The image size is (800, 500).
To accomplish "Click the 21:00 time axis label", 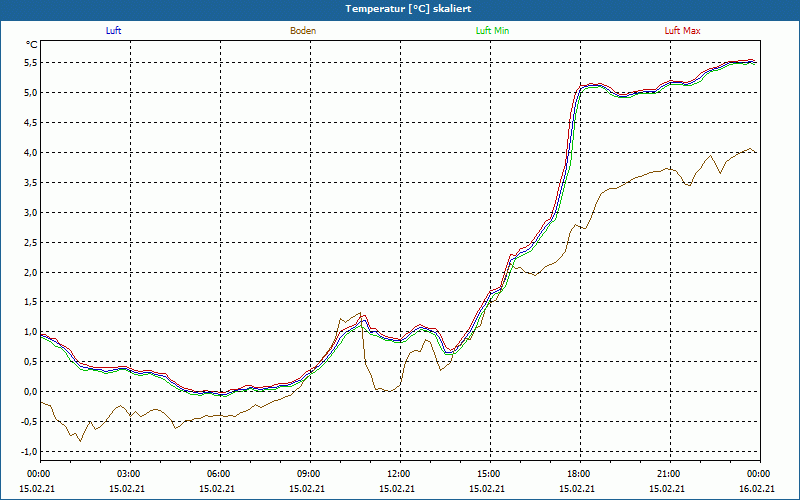I will point(667,474).
